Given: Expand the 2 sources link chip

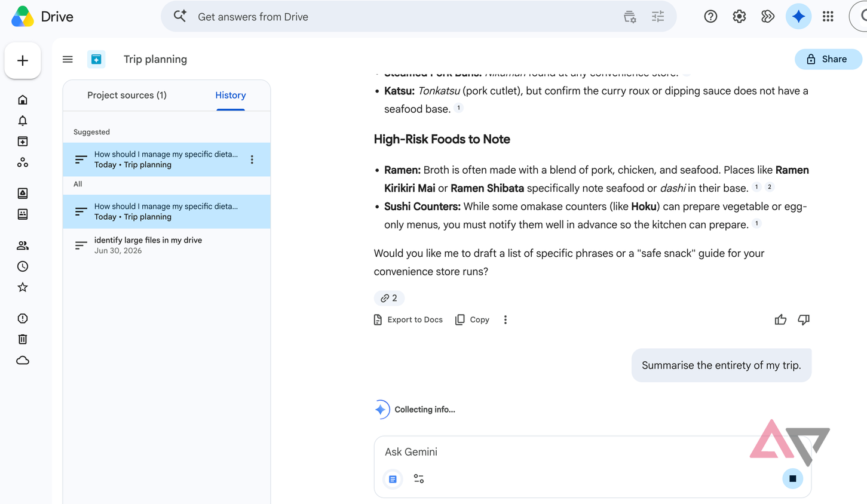Looking at the screenshot, I should click(389, 298).
